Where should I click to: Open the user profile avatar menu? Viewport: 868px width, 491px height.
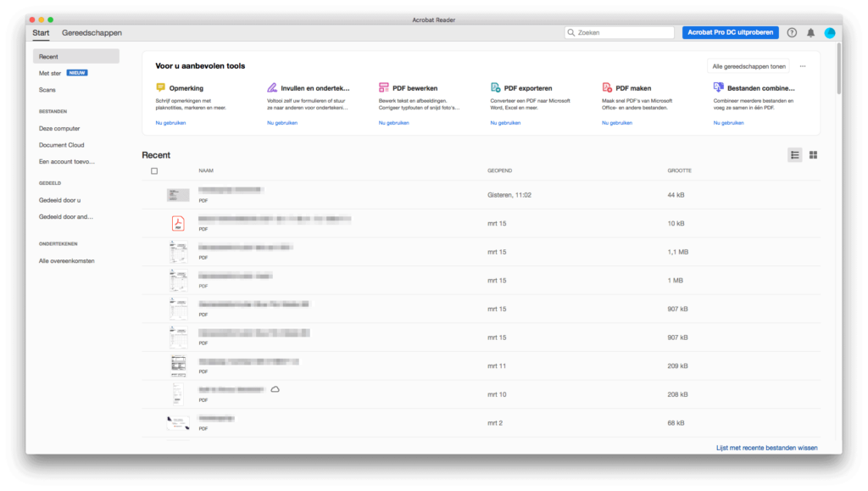830,32
